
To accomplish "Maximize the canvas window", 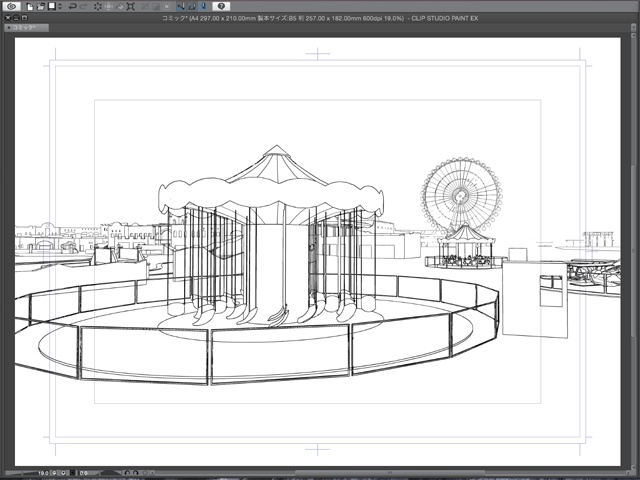I will click(x=24, y=18).
